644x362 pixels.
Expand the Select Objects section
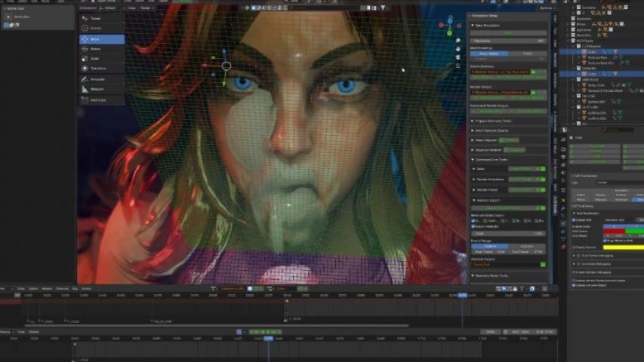click(473, 140)
